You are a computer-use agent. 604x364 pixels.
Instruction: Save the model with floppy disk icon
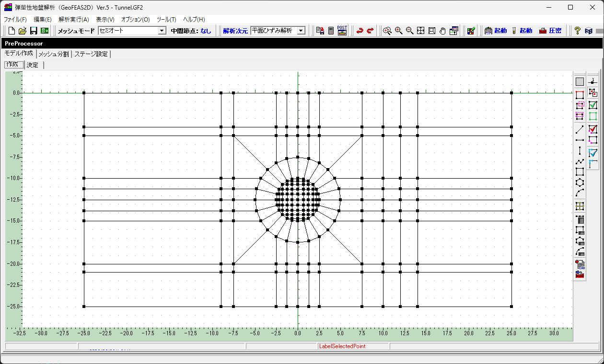tap(34, 31)
